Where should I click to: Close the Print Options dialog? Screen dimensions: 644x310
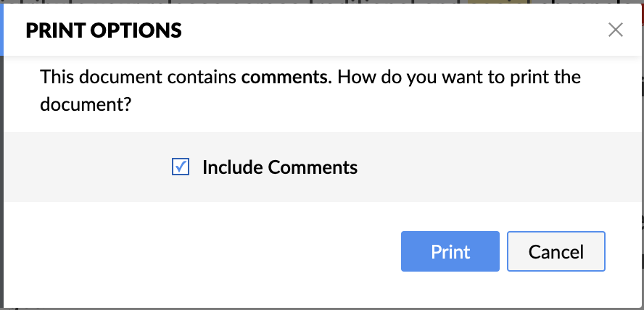click(616, 30)
